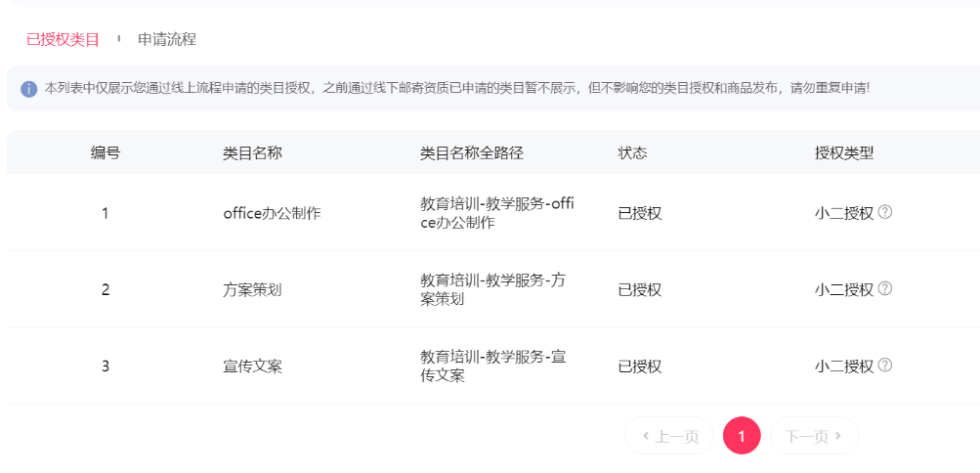
Task: Click the 已授权 status in row 1
Action: (640, 213)
